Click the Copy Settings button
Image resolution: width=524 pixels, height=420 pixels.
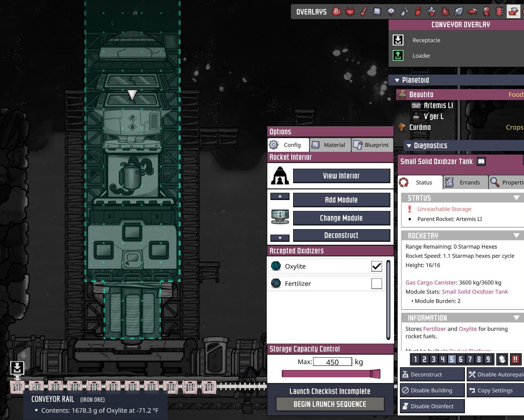pyautogui.click(x=495, y=390)
